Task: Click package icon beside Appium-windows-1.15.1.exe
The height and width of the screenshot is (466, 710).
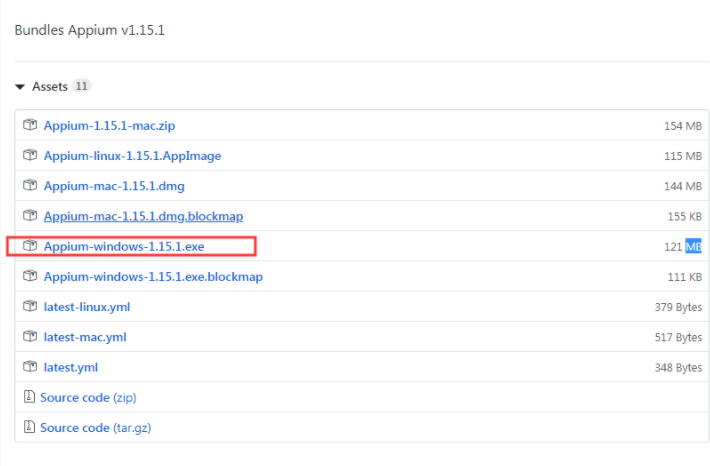Action: click(x=30, y=245)
